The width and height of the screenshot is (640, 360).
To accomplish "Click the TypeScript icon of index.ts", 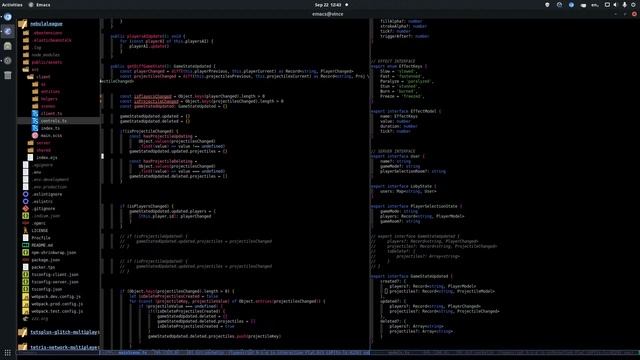I will coord(35,128).
